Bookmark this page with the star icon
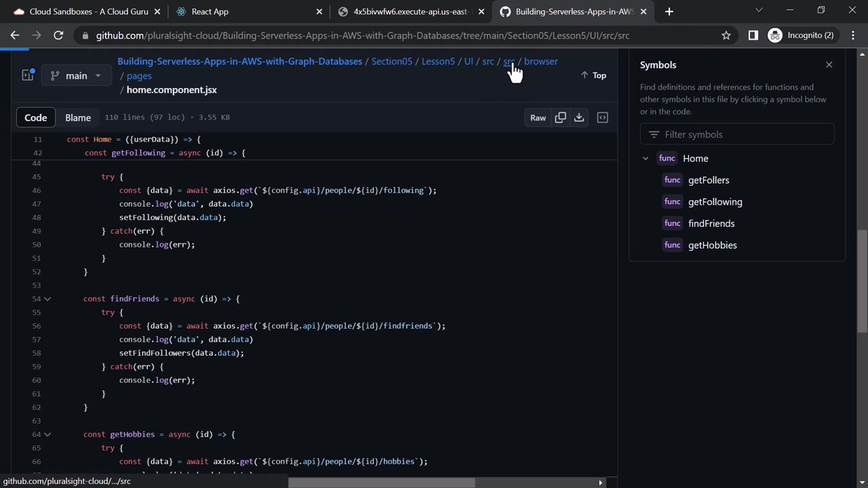Image resolution: width=868 pixels, height=488 pixels. [726, 35]
